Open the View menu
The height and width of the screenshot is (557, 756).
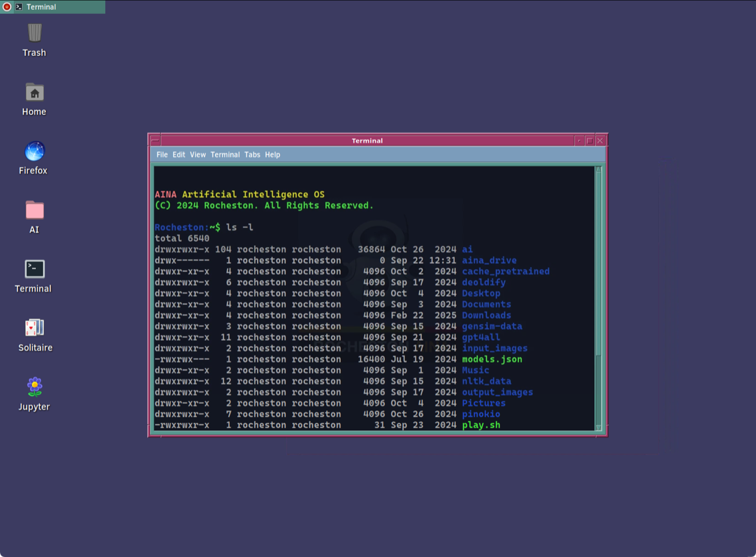[198, 154]
